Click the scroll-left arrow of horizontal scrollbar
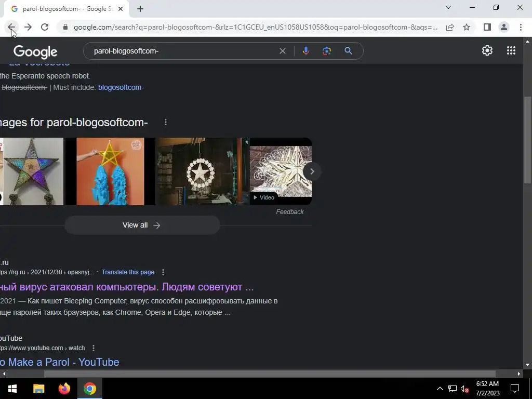Image resolution: width=532 pixels, height=399 pixels. (x=4, y=374)
